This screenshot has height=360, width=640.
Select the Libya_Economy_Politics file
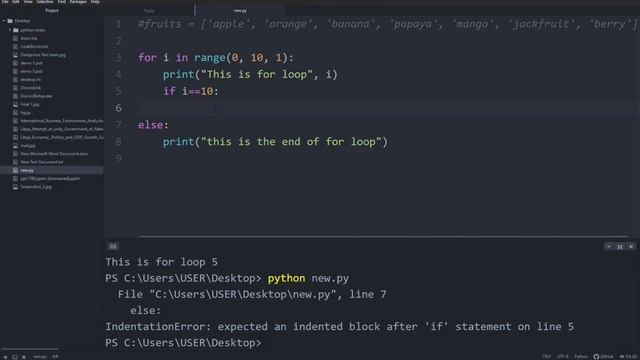(62, 137)
